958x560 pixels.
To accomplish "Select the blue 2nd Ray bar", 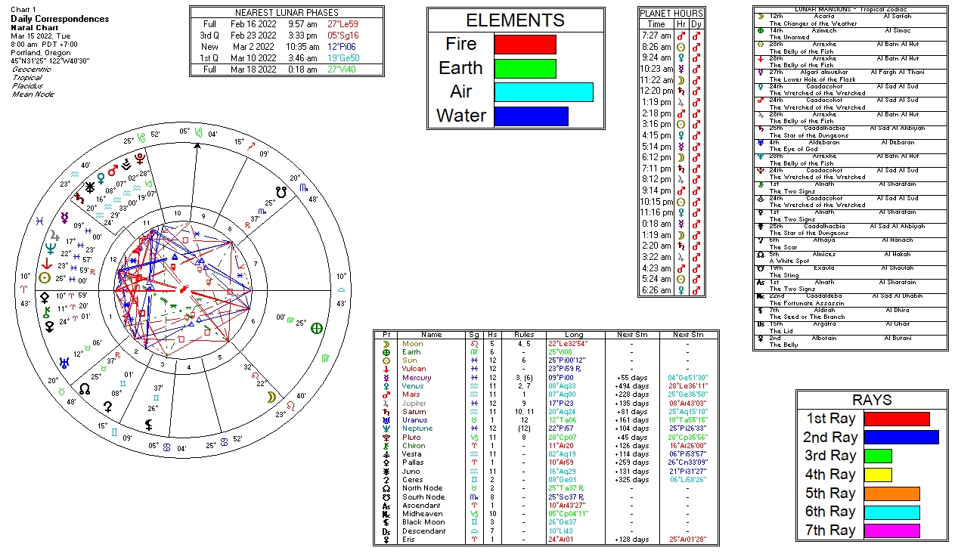I will (901, 438).
